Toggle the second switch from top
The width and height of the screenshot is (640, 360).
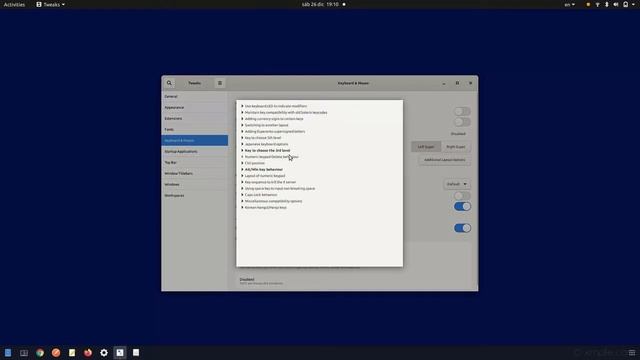click(x=462, y=122)
